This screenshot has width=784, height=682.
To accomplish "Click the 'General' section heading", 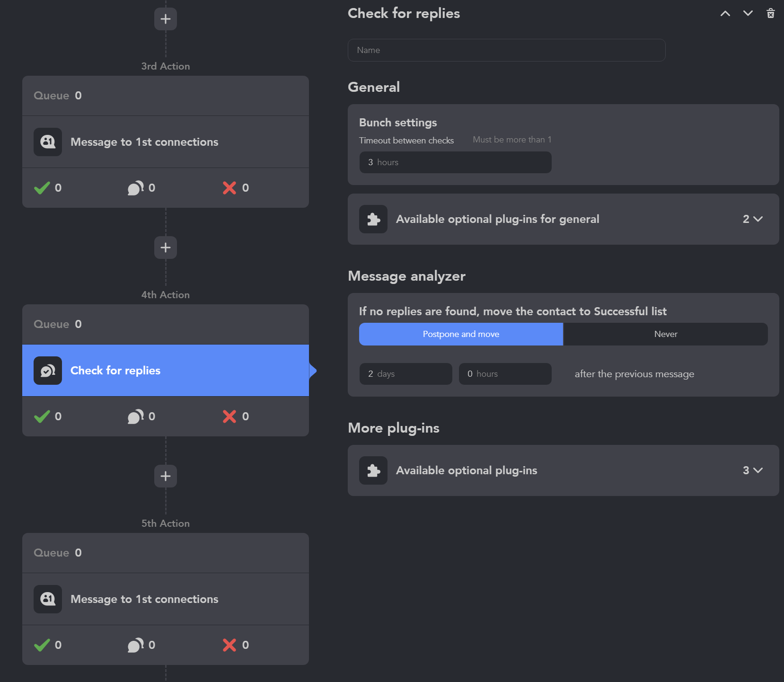I will click(374, 87).
